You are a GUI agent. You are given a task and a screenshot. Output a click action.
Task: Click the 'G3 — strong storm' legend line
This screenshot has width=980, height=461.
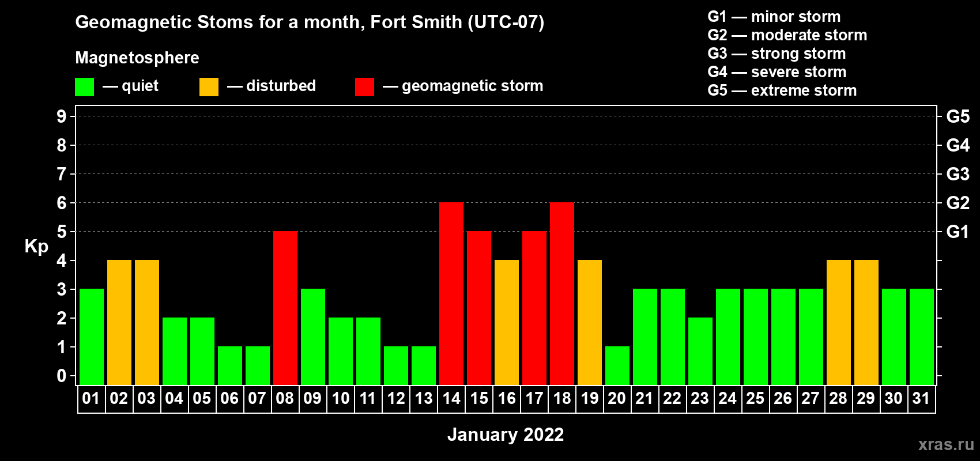pos(777,54)
